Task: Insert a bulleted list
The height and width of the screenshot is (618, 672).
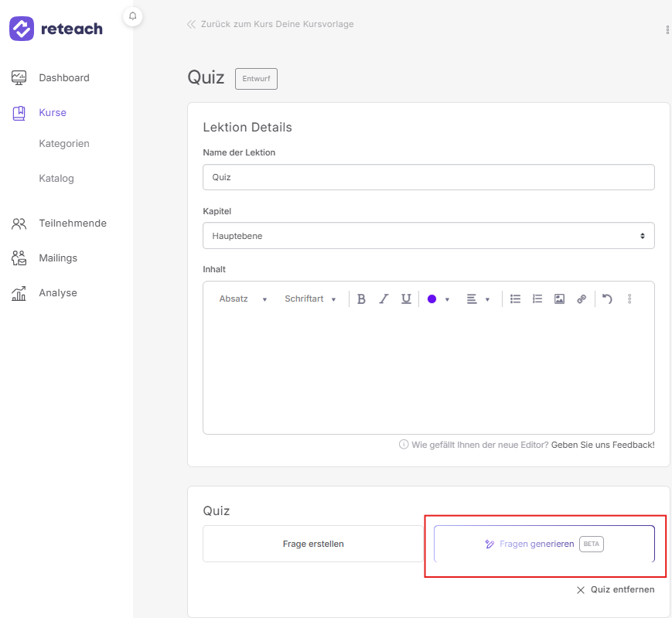Action: [x=515, y=299]
